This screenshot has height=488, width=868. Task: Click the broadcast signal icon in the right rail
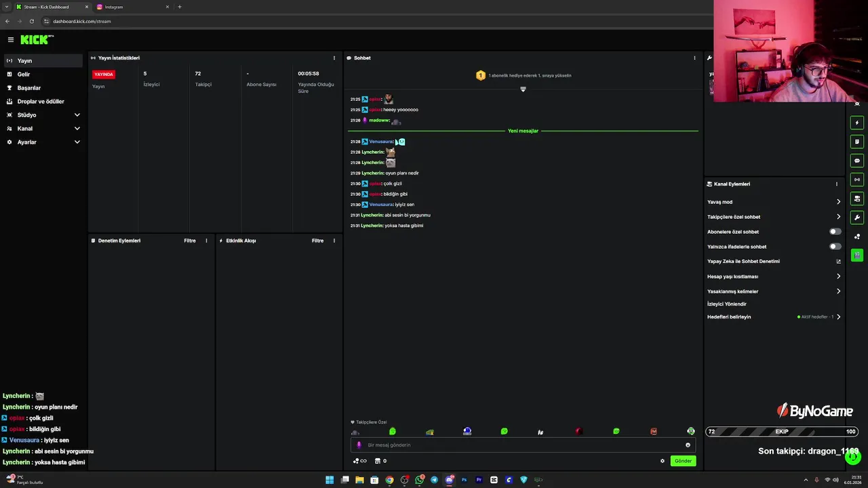pos(857,180)
